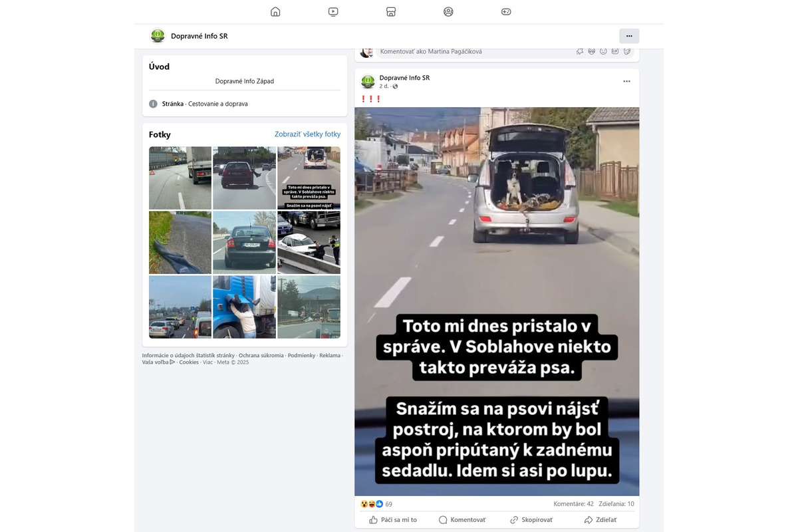This screenshot has width=798, height=532.
Task: Open the Komentáre: 42 comments count
Action: 574,504
